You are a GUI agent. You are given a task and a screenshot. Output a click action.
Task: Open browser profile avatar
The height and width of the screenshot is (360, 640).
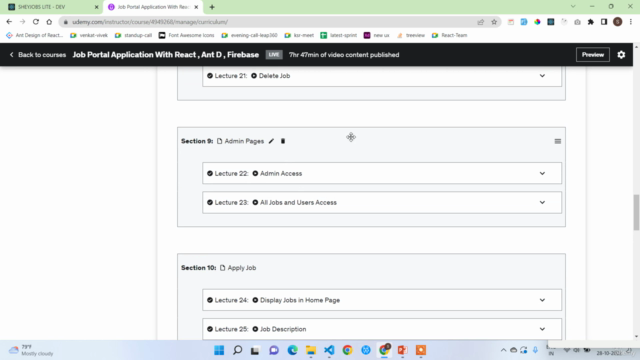(x=618, y=22)
